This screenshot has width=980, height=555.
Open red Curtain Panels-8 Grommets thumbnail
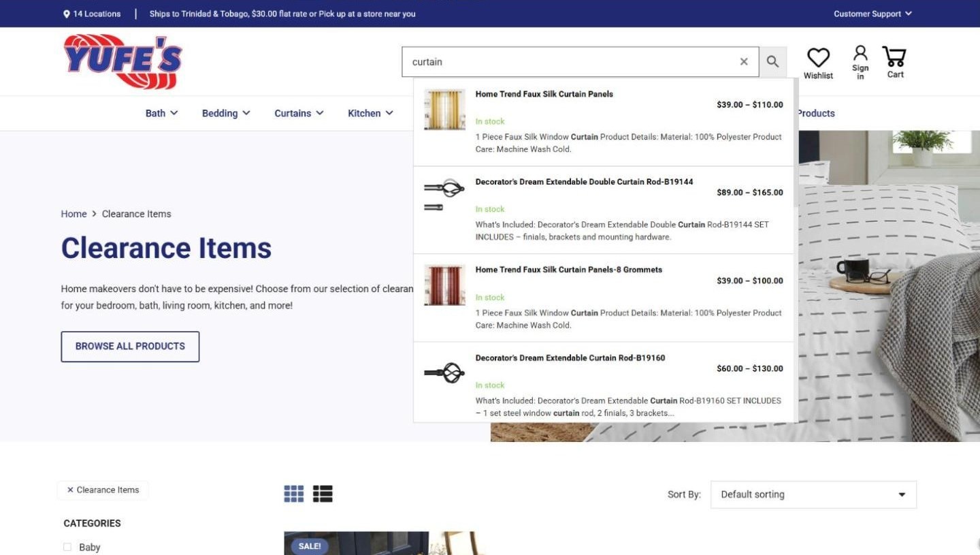point(444,285)
